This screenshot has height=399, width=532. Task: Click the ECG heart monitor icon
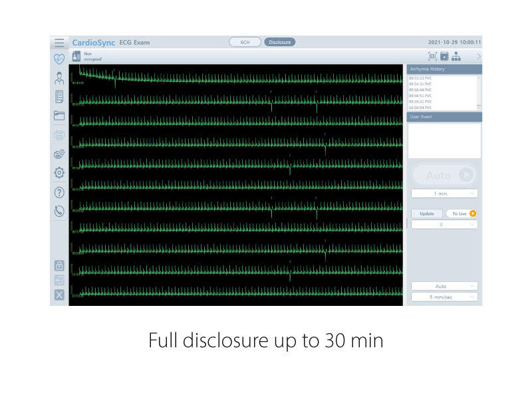(x=59, y=59)
